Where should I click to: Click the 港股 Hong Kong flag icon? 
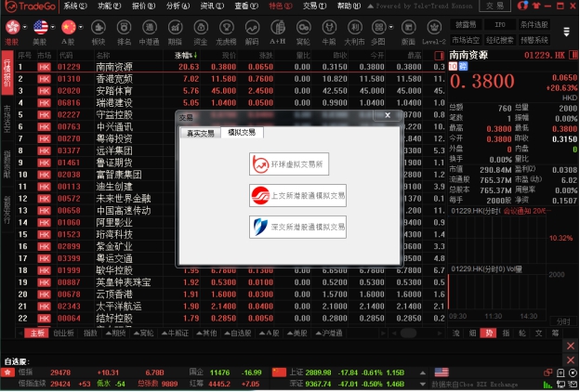[x=13, y=31]
